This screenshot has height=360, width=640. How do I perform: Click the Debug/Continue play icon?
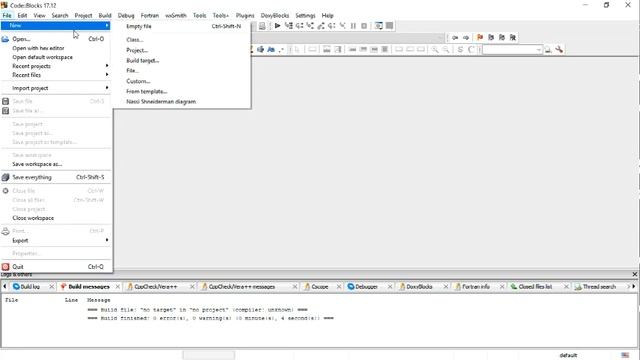click(x=278, y=26)
